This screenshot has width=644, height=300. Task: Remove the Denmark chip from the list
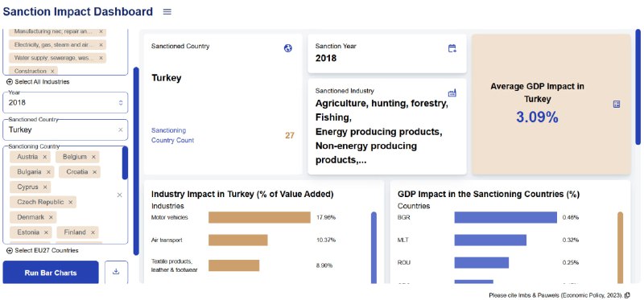click(51, 217)
